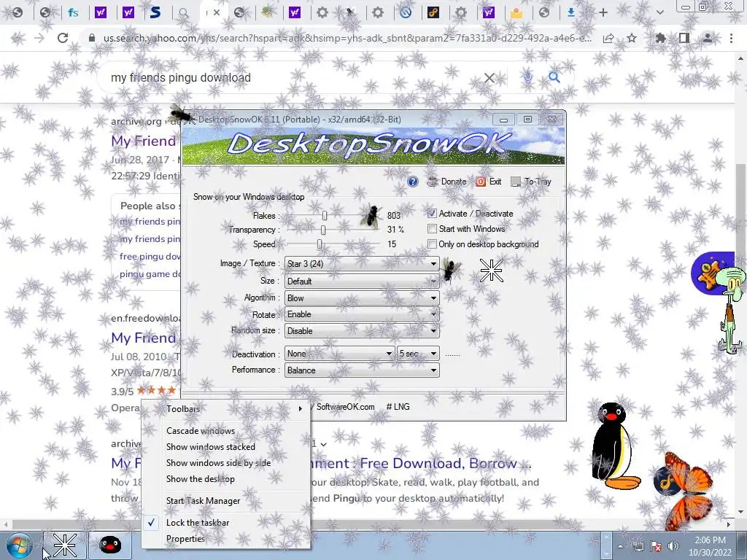Image resolution: width=747 pixels, height=560 pixels.
Task: Enable Only on desktop background checkbox
Action: [432, 244]
